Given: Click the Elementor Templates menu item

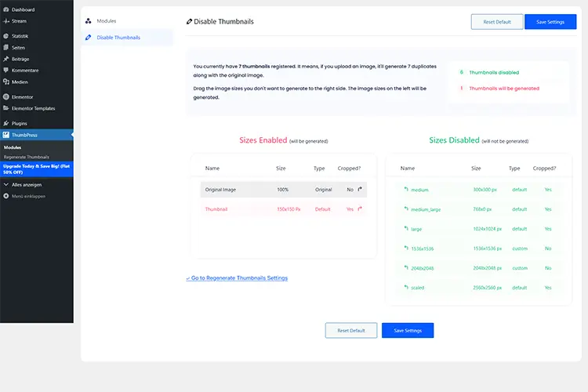Looking at the screenshot, I should 37,108.
